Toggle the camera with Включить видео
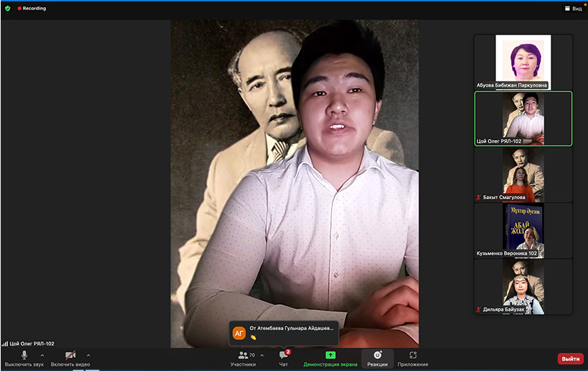Image resolution: width=588 pixels, height=371 pixels. [x=70, y=355]
